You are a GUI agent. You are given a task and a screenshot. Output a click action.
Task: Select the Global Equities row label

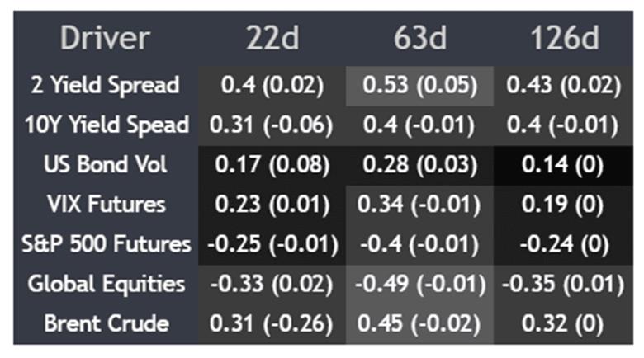pos(107,285)
